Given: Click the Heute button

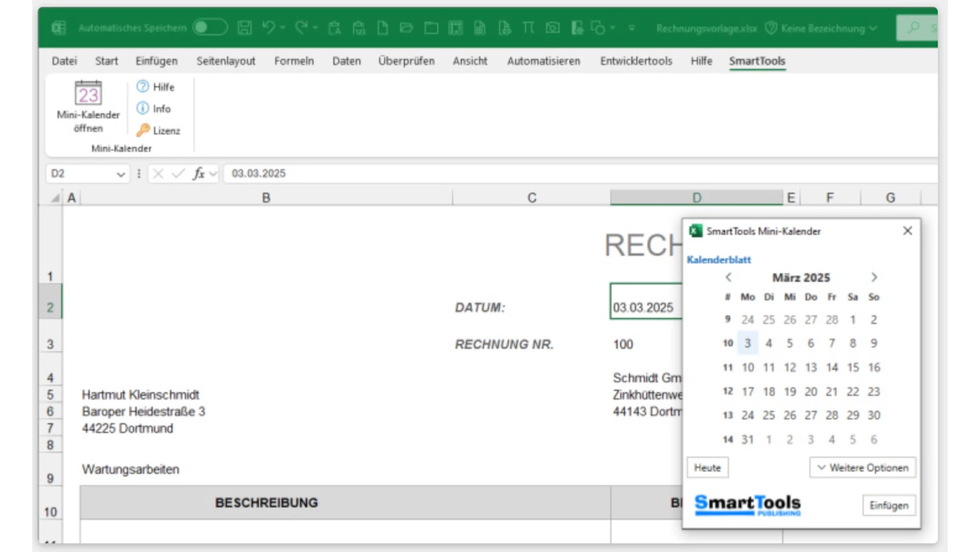Looking at the screenshot, I should coord(707,468).
